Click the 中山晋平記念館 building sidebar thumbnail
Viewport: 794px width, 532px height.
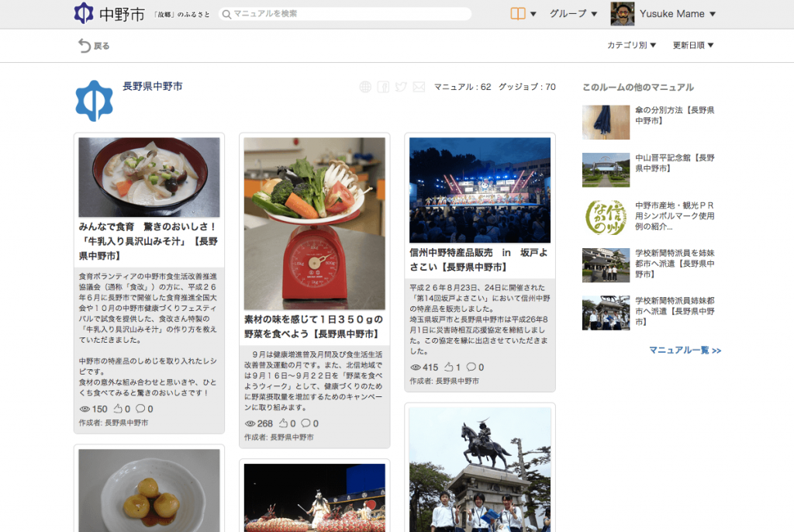606,170
